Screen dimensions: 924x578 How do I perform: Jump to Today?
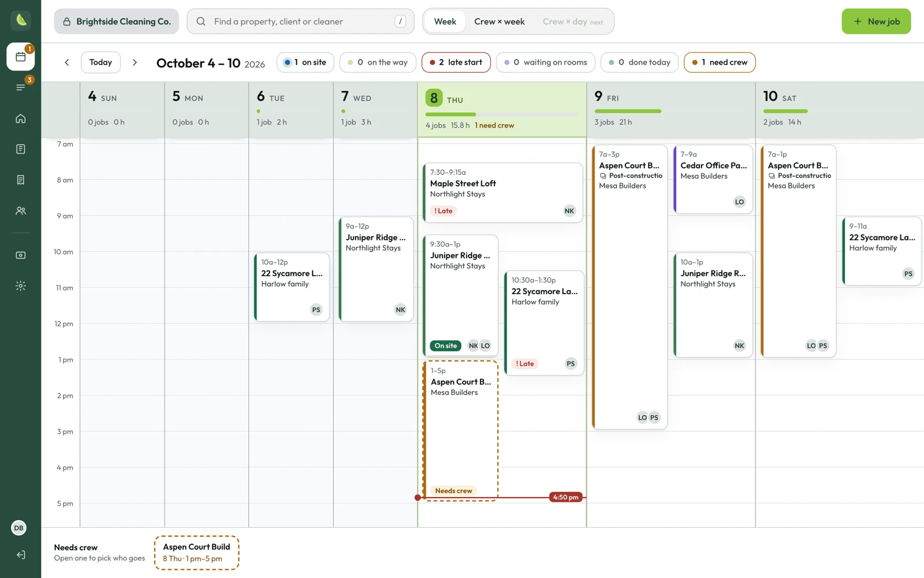tap(100, 62)
